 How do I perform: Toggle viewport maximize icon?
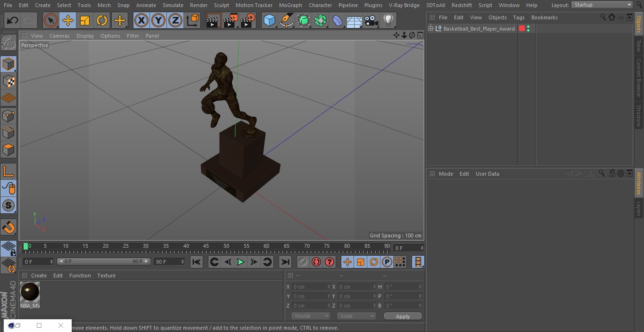point(420,35)
